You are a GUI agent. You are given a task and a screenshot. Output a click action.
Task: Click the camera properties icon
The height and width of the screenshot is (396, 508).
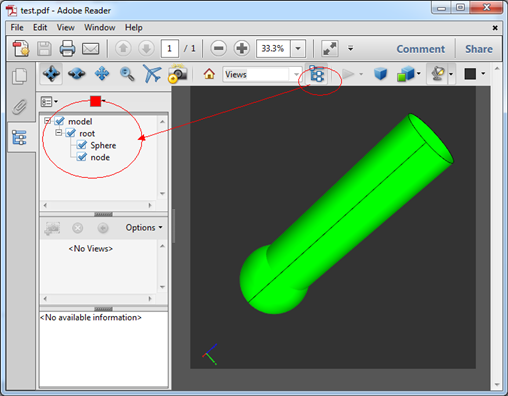(x=177, y=74)
